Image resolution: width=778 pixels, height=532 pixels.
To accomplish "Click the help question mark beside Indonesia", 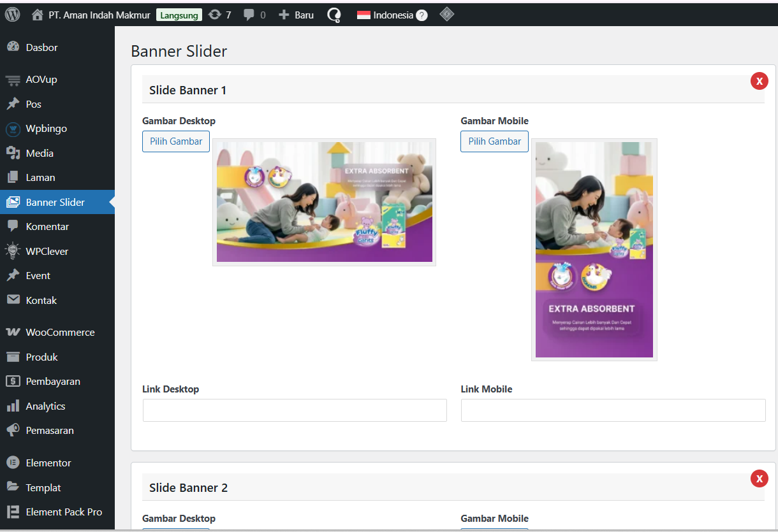I will point(422,15).
